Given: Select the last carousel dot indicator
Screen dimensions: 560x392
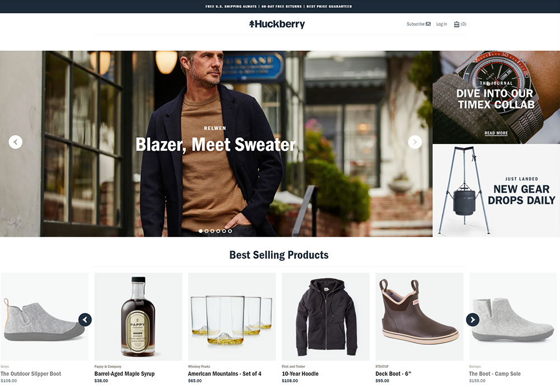Looking at the screenshot, I should coord(230,231).
